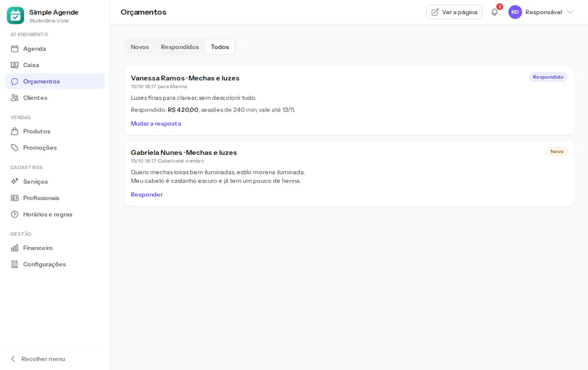This screenshot has height=370, width=588.
Task: Click the 'Cabelo até o ombro' detail text
Action: pyautogui.click(x=181, y=161)
